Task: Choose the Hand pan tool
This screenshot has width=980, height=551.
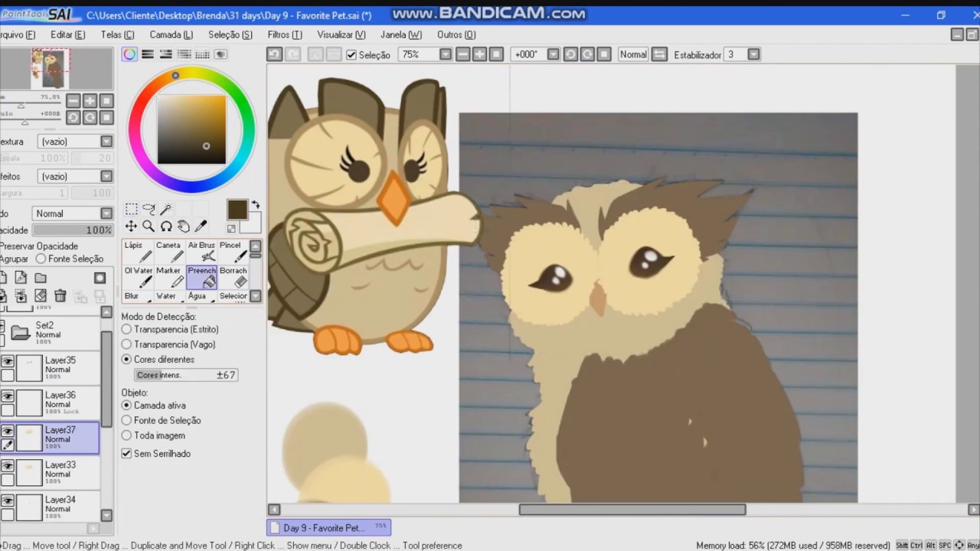Action: coord(184,227)
